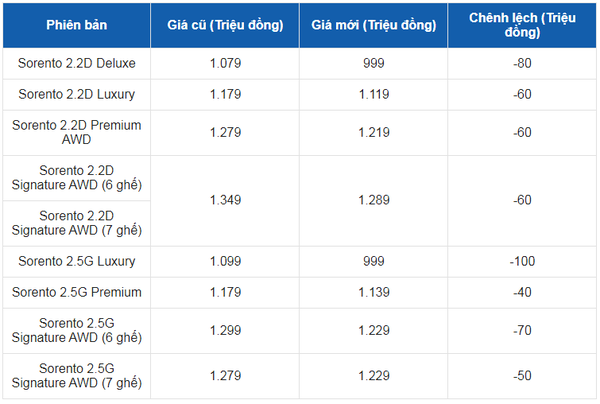Image resolution: width=600 pixels, height=404 pixels.
Task: Click Sorento 2.2D Premium AWD row label
Action: pos(77,132)
